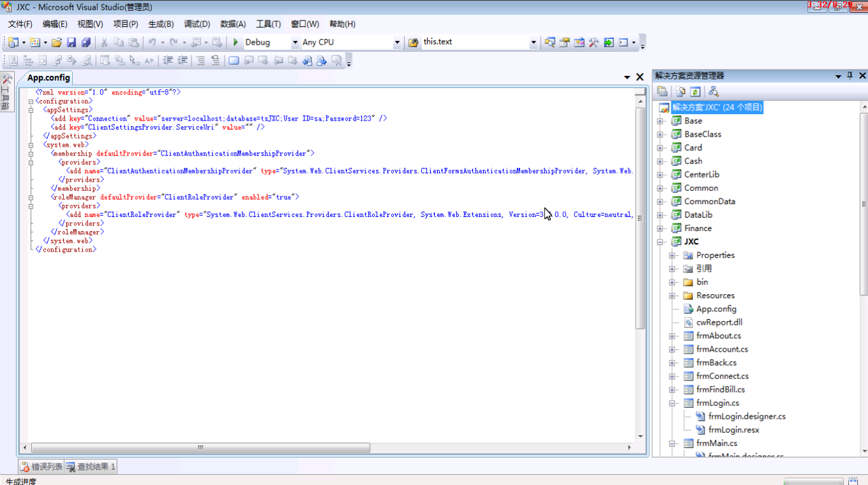Viewport: 868px width, 485px height.
Task: Click the Solution Explorer Properties icon
Action: (x=662, y=92)
